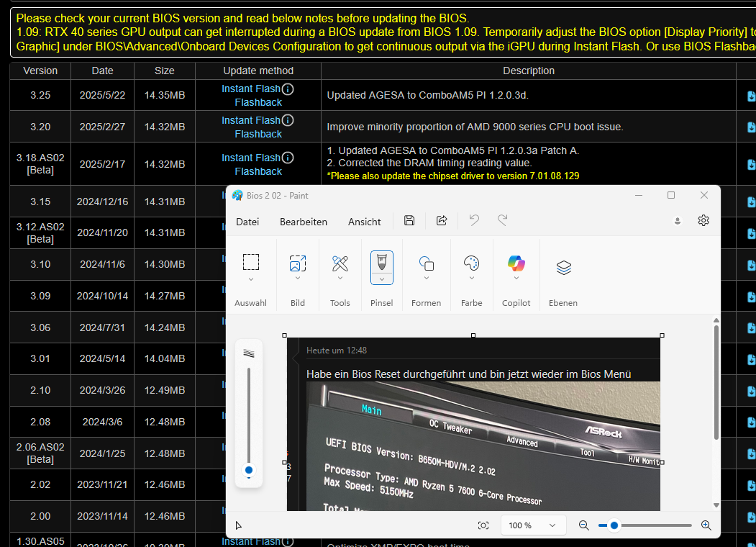
Task: Select the Auswahl rectangle selection tool
Action: pos(251,263)
